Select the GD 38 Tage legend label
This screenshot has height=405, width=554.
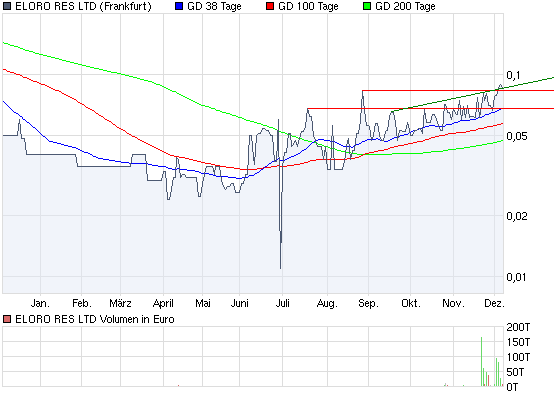click(x=214, y=6)
